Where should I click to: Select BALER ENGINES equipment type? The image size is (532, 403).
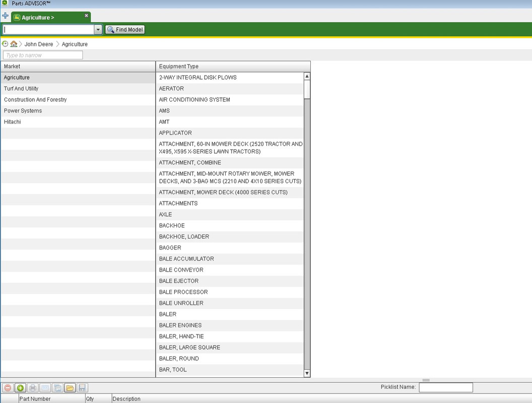click(x=230, y=325)
